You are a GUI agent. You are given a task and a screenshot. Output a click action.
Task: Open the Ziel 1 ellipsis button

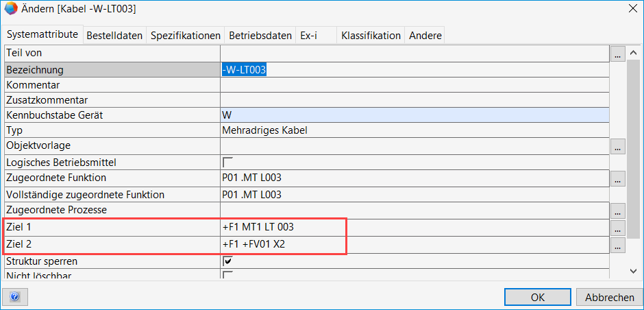pos(617,228)
